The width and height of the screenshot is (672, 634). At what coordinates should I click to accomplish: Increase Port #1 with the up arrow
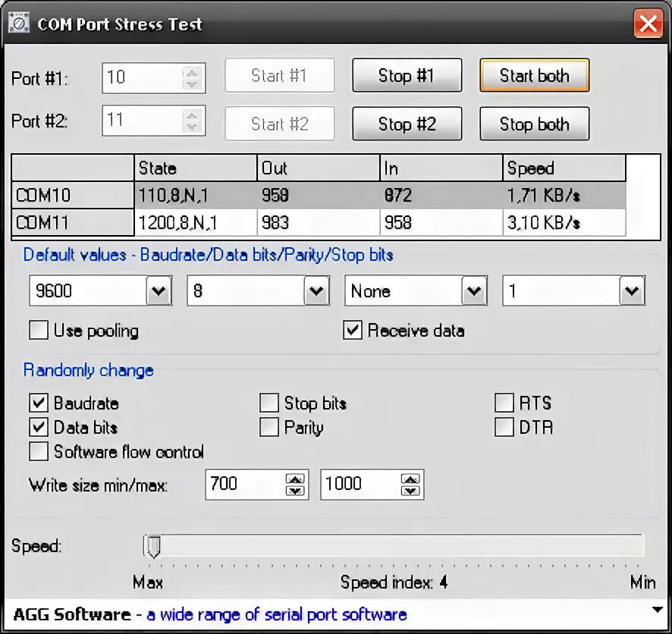pyautogui.click(x=192, y=72)
